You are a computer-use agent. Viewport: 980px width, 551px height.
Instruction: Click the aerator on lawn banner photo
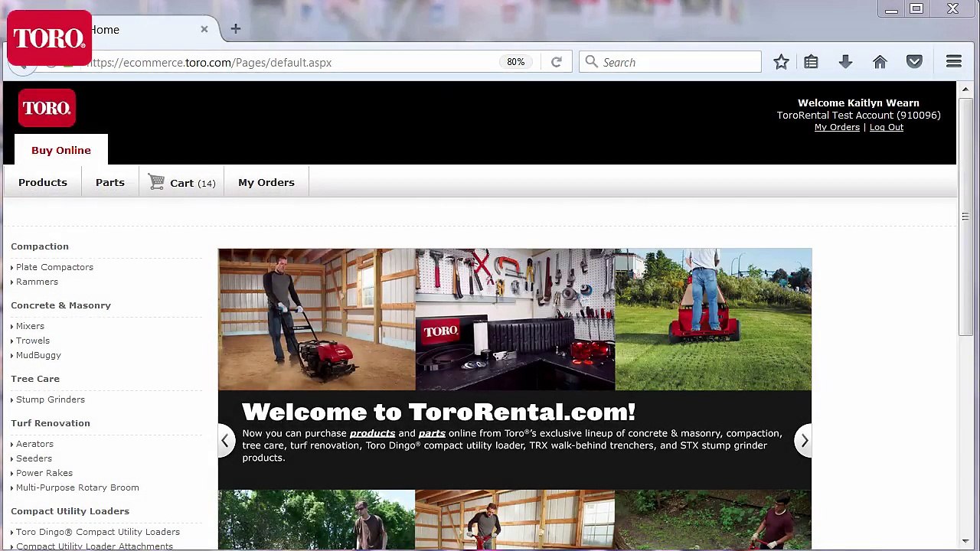click(714, 319)
